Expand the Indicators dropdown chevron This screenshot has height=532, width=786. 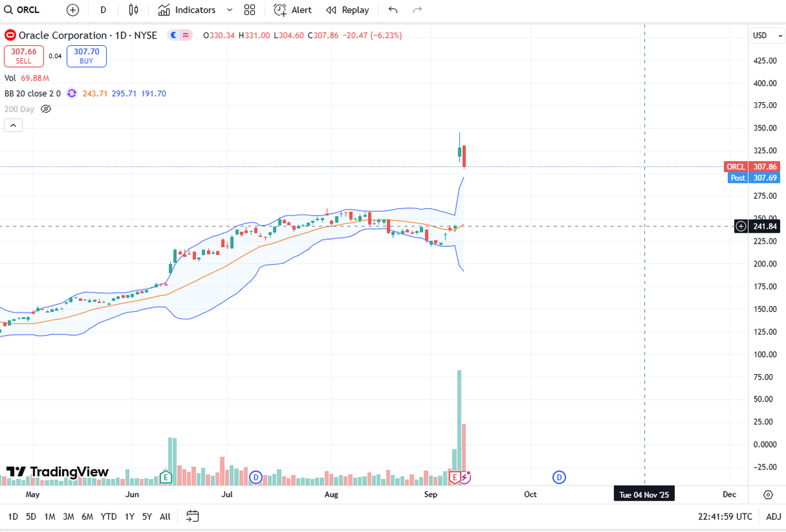click(229, 10)
